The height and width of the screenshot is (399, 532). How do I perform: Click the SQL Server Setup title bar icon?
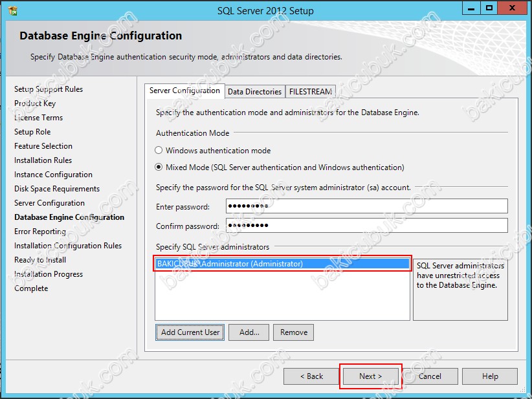pyautogui.click(x=12, y=10)
